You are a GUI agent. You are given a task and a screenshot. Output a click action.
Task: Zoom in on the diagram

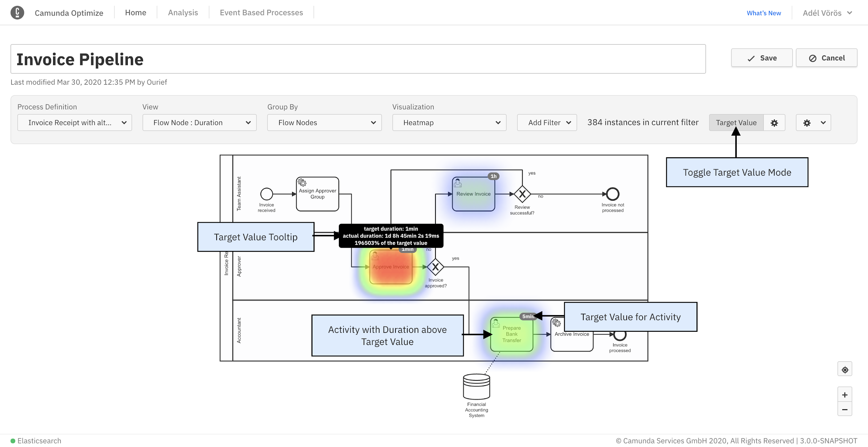844,395
